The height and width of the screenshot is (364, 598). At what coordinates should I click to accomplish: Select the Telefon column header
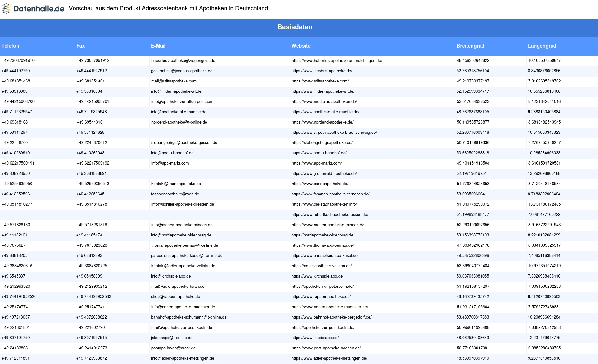[10, 46]
